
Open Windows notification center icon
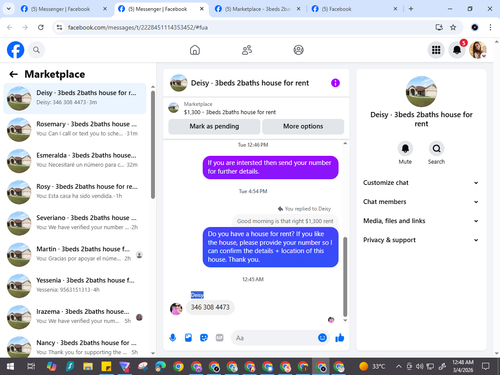[x=486, y=367]
